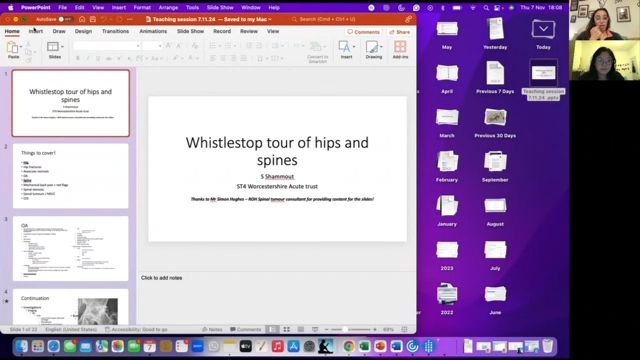Click the fit slide to window icon
640x360 pixels.
(x=404, y=329)
